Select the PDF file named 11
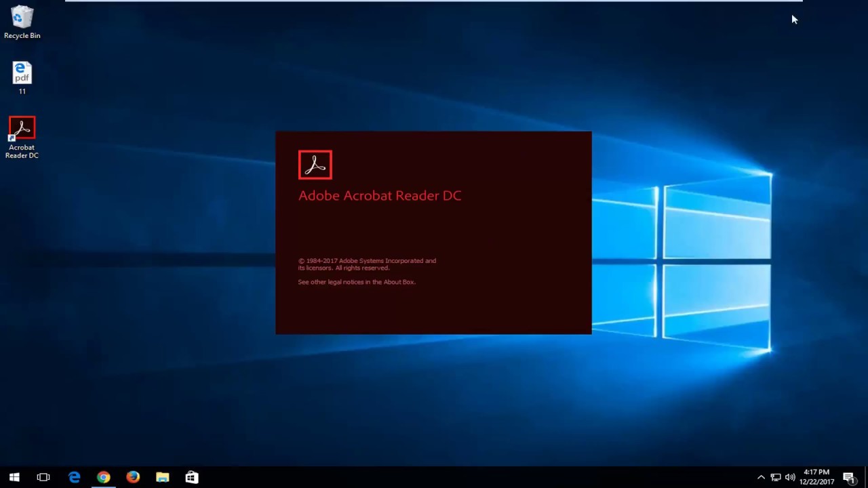 22,78
